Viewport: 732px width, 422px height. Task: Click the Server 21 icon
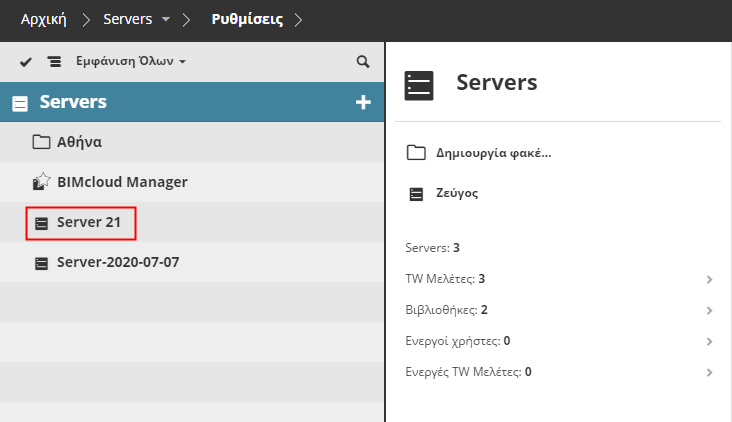click(41, 223)
